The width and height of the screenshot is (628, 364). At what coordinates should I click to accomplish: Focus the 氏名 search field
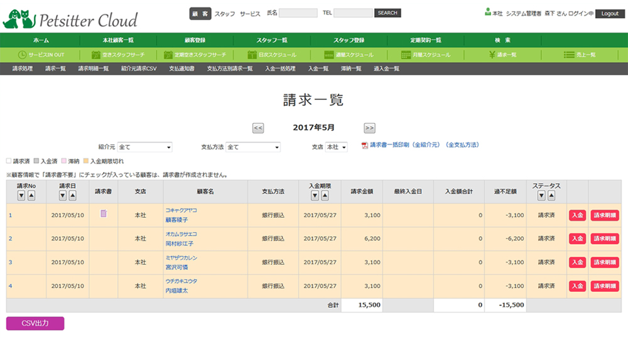298,13
